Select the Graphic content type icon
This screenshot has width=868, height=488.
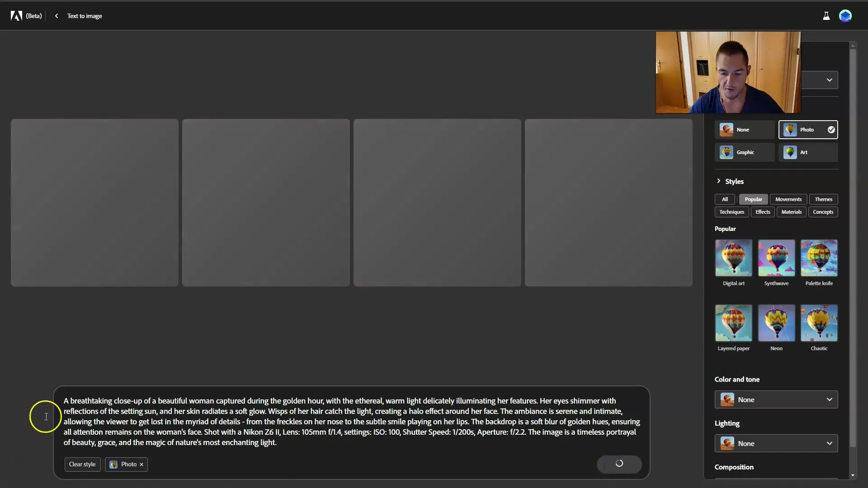coord(726,152)
